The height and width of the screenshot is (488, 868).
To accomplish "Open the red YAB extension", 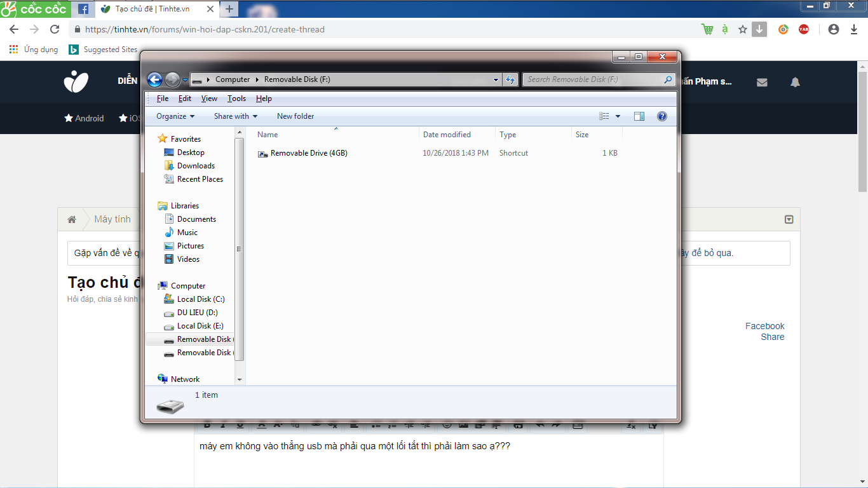I will pyautogui.click(x=804, y=29).
